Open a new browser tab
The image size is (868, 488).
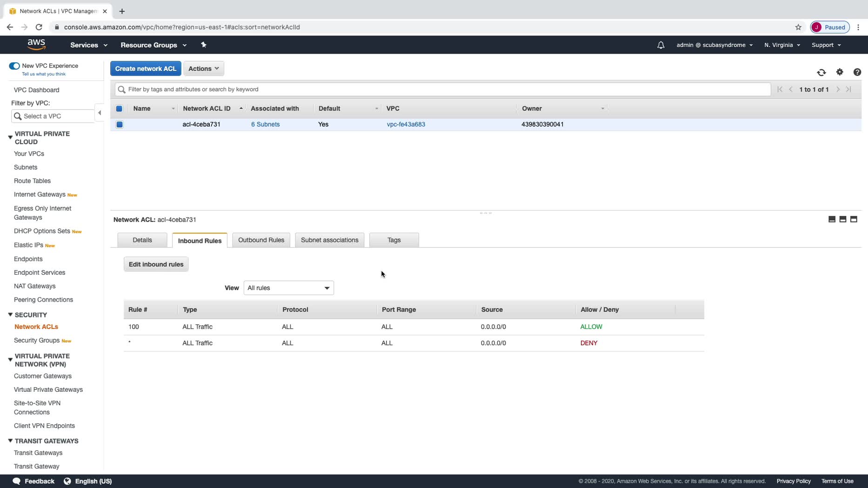click(122, 11)
